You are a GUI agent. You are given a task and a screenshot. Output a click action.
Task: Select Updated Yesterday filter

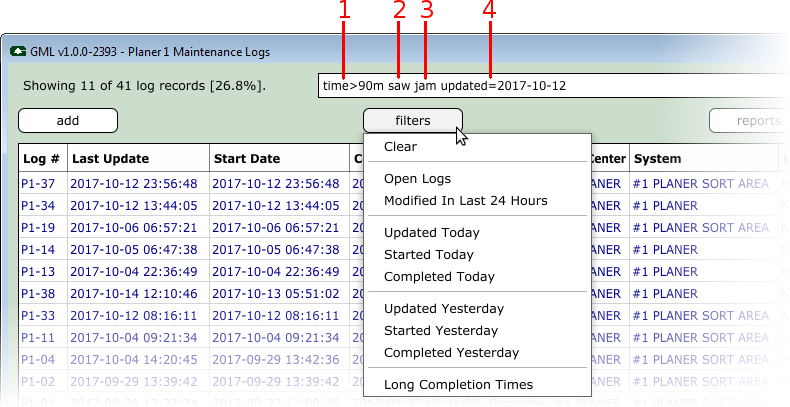point(444,309)
